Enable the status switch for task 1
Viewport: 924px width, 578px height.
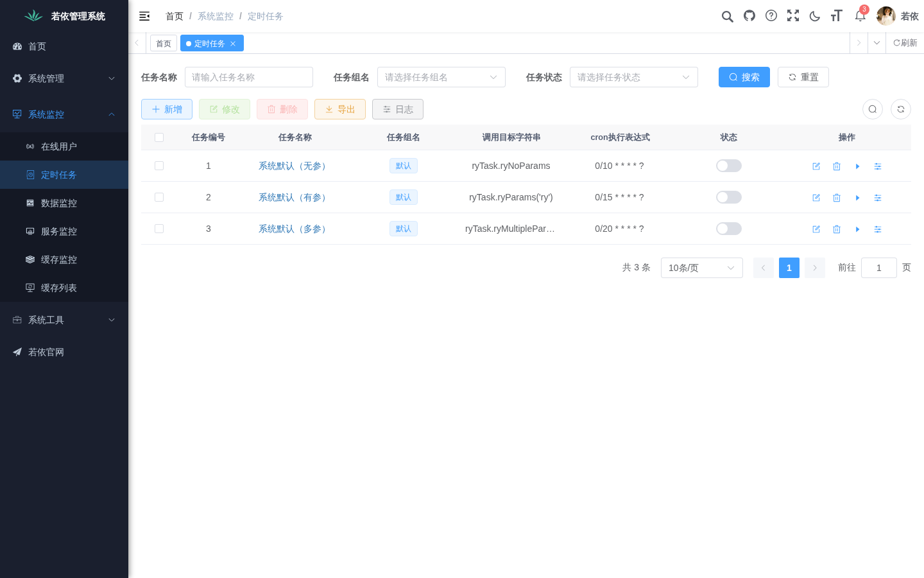click(x=729, y=166)
